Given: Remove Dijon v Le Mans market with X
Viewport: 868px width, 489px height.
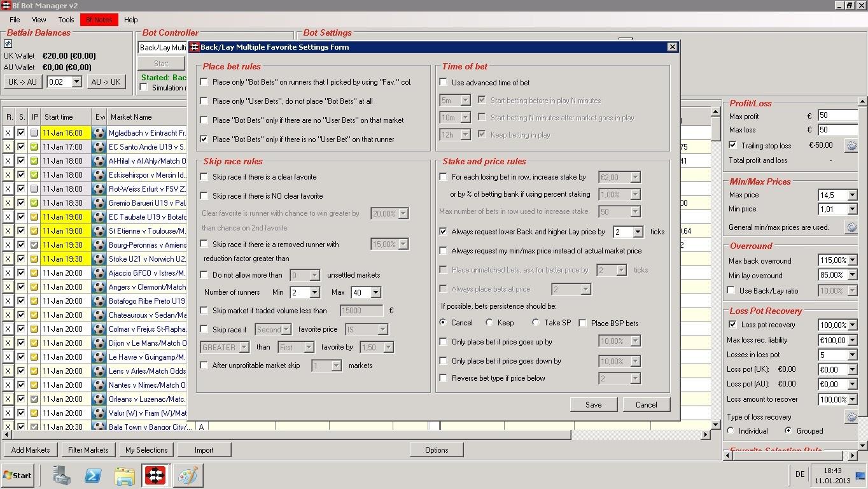Looking at the screenshot, I should [8, 343].
